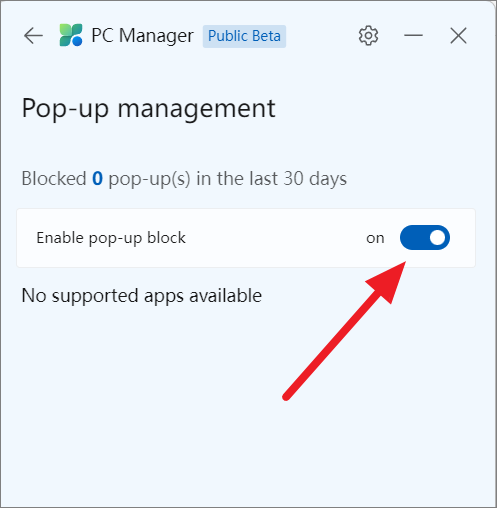Click the "Enable pop-up block" label text
Screen dimensions: 497x508
(x=111, y=238)
